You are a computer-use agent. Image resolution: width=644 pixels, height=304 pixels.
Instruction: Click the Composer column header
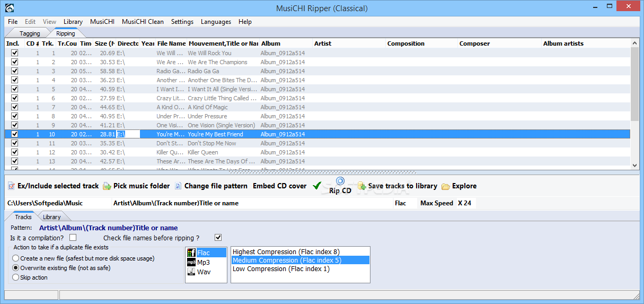500,44
